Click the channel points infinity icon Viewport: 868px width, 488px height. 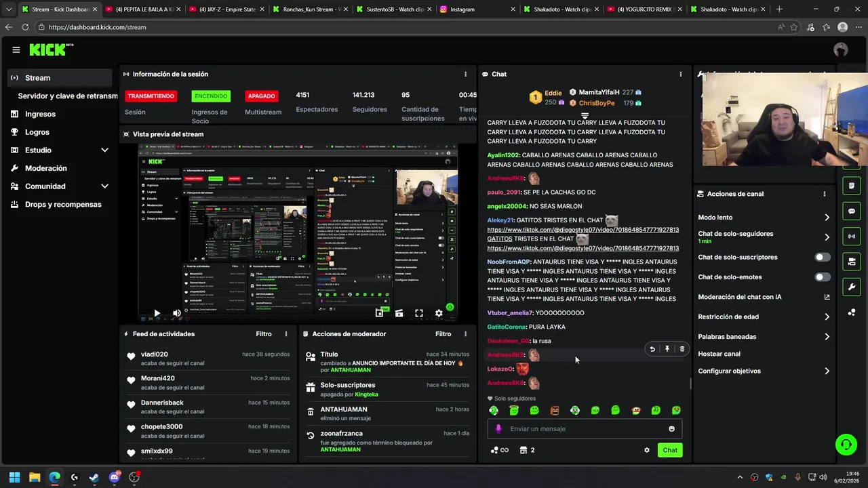500,450
